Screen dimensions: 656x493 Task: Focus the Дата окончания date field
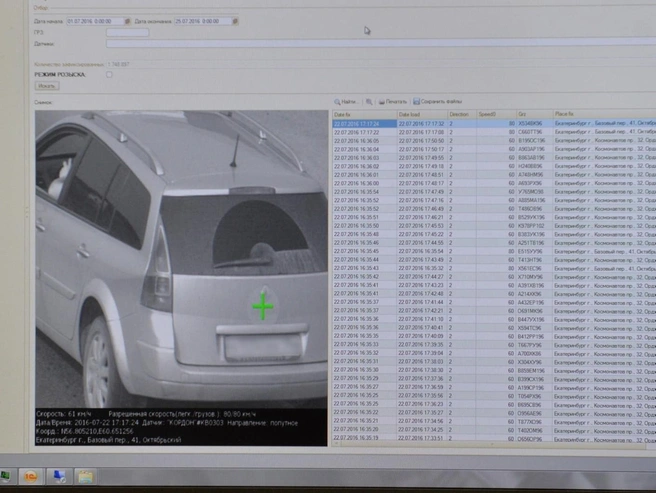[203, 21]
